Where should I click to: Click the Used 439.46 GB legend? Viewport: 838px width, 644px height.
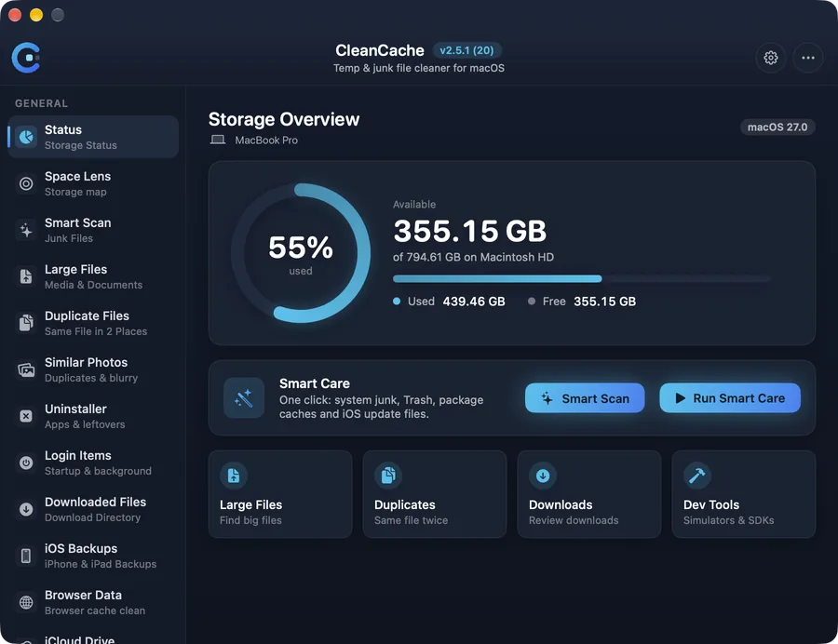pos(449,302)
